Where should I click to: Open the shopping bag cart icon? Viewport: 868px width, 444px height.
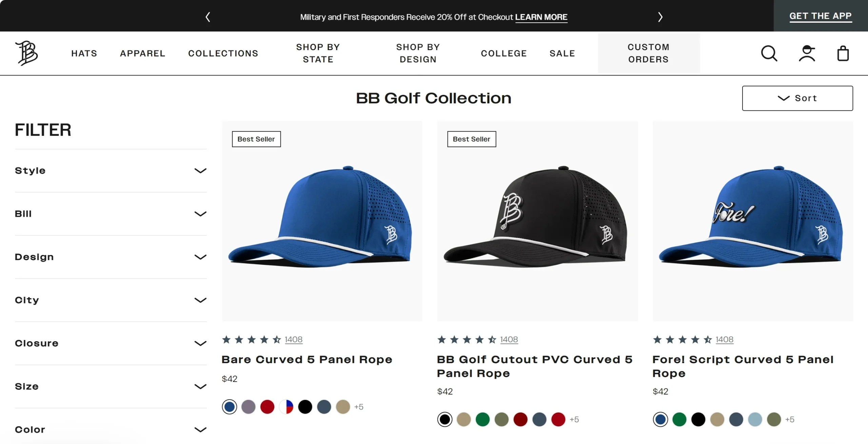tap(843, 54)
